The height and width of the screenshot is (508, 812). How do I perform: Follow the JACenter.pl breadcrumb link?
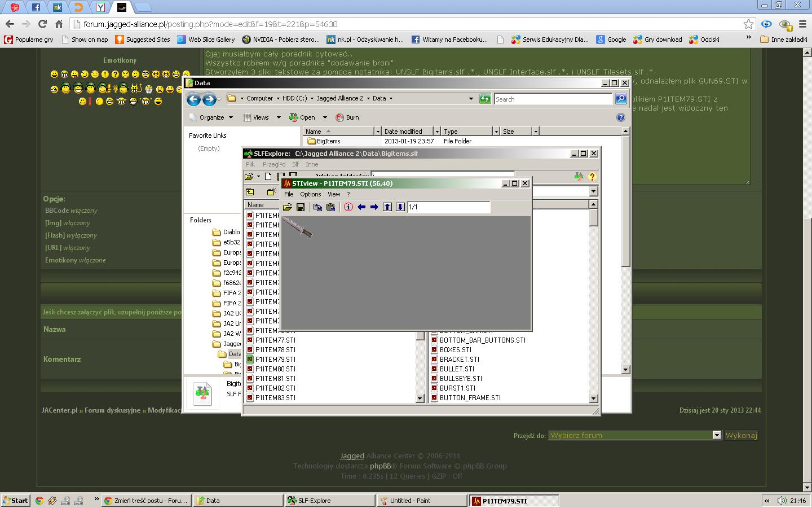(59, 410)
